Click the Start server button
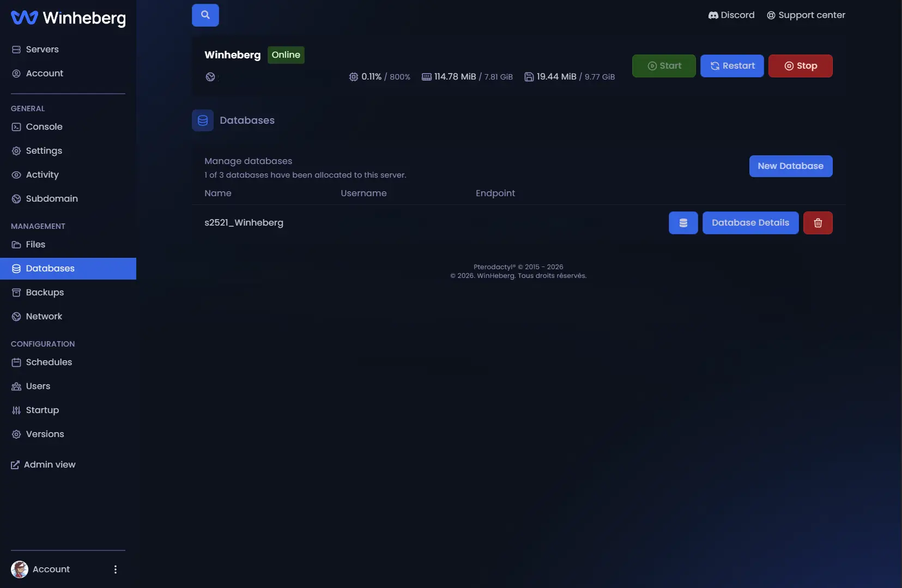The width and height of the screenshot is (902, 588). point(664,66)
